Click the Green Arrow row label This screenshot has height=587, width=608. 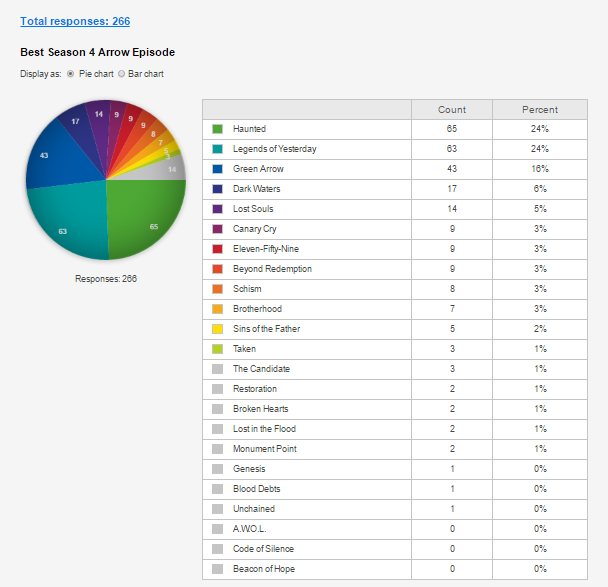click(x=258, y=169)
